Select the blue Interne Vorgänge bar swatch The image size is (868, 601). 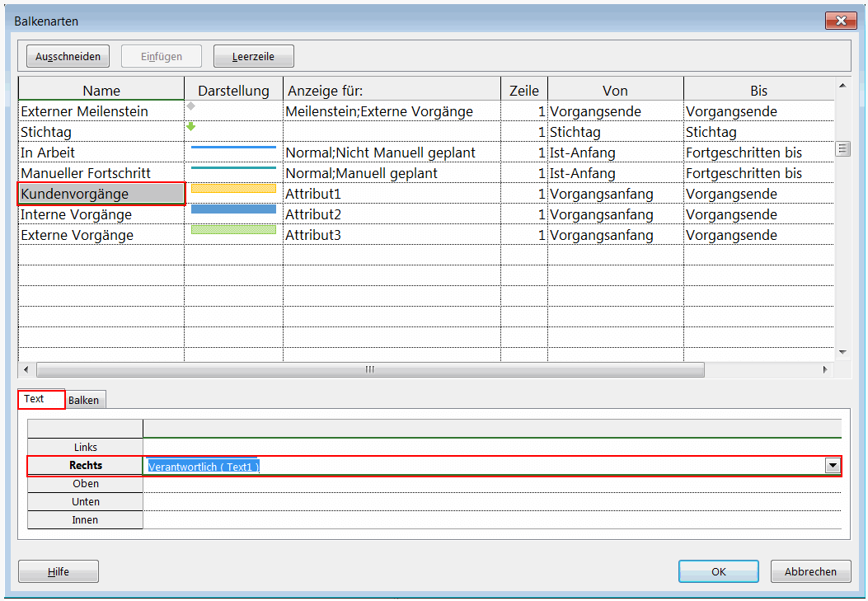[x=233, y=209]
